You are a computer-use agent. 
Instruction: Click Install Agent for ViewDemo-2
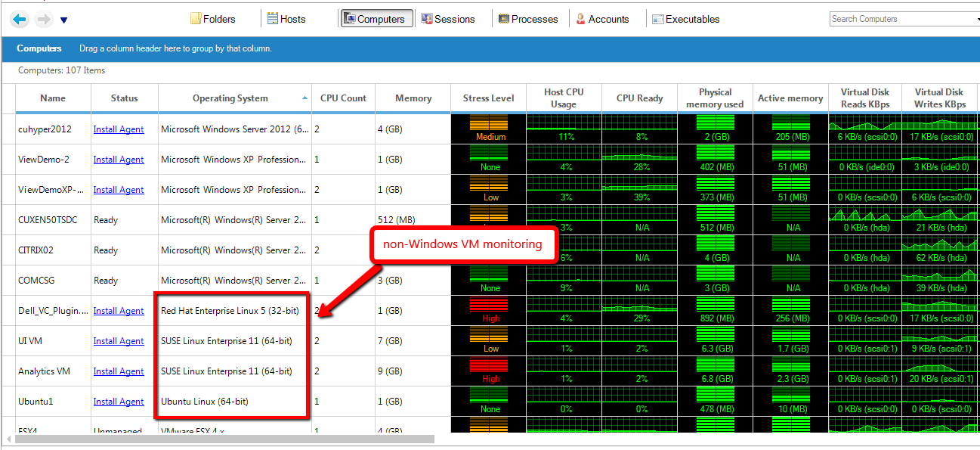(x=119, y=160)
